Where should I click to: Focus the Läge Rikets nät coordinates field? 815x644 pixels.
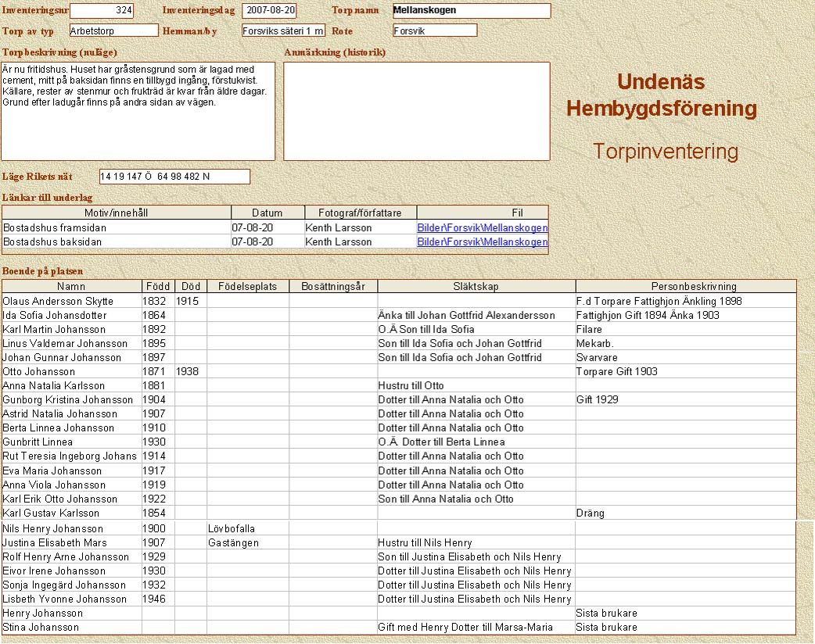174,177
